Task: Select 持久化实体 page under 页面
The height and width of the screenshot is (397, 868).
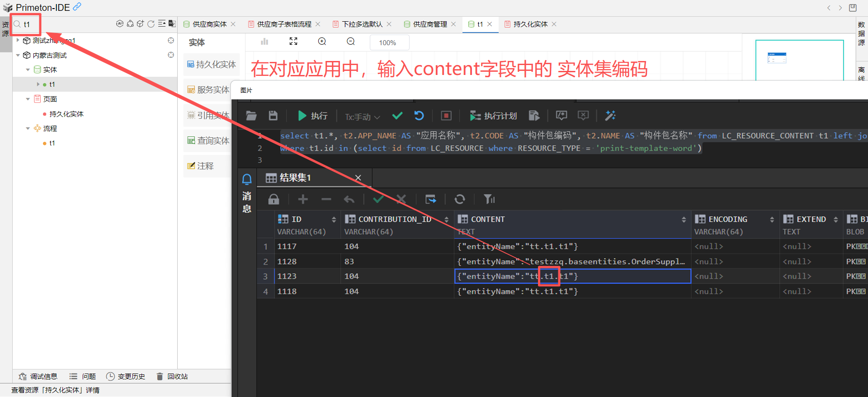Action: click(66, 114)
